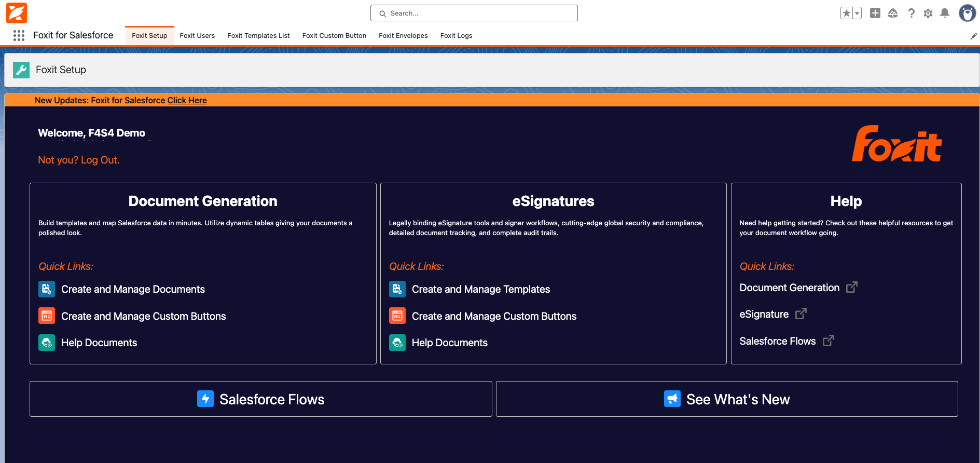This screenshot has height=463, width=980.
Task: Click the Create and Manage Templates icon
Action: tap(397, 289)
